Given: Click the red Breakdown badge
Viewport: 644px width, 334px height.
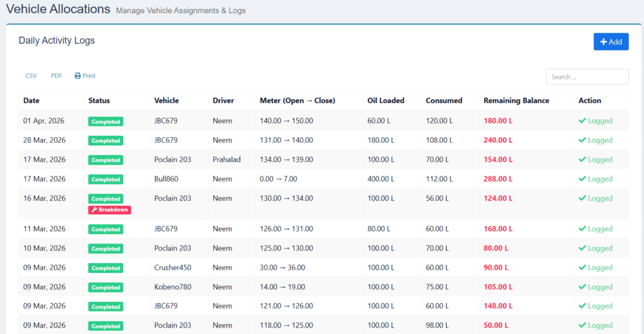Looking at the screenshot, I should (x=109, y=210).
